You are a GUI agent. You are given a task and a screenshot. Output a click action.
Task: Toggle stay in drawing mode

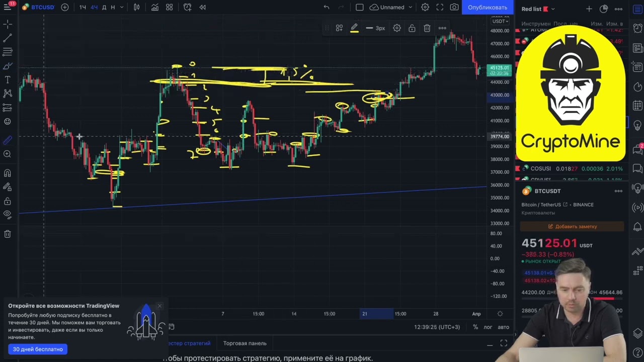pos(8,187)
